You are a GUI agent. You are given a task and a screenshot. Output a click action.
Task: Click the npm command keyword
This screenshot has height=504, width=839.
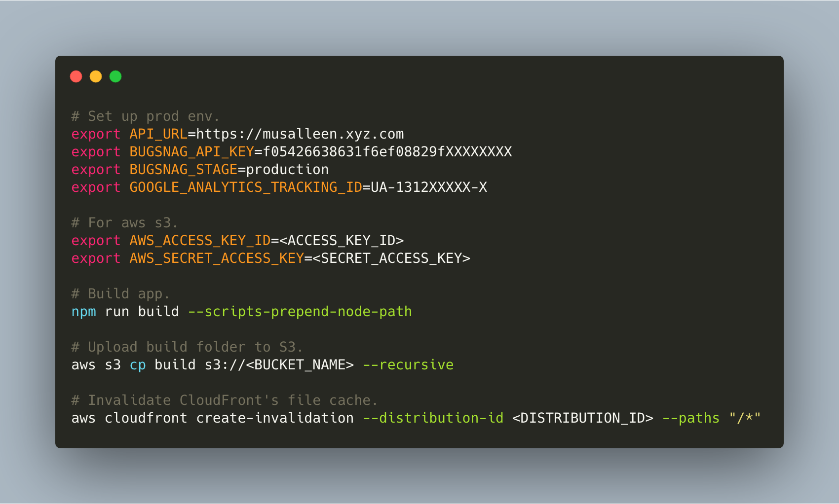84,312
